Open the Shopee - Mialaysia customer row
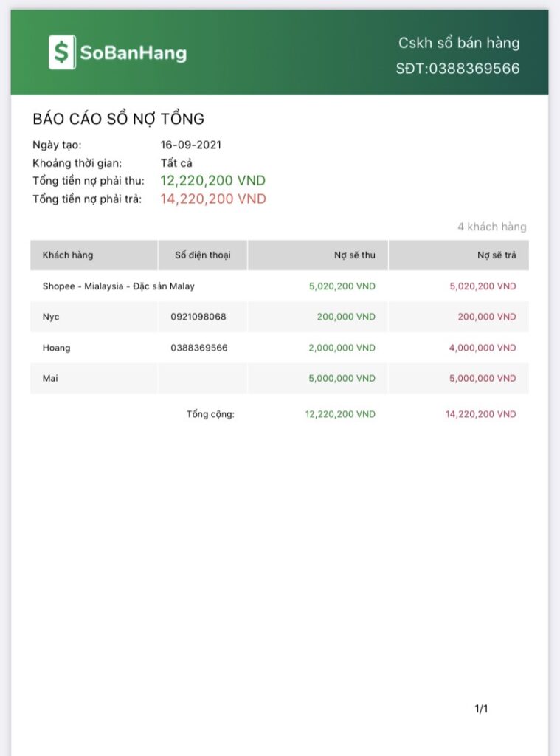This screenshot has width=560, height=756. pyautogui.click(x=119, y=286)
